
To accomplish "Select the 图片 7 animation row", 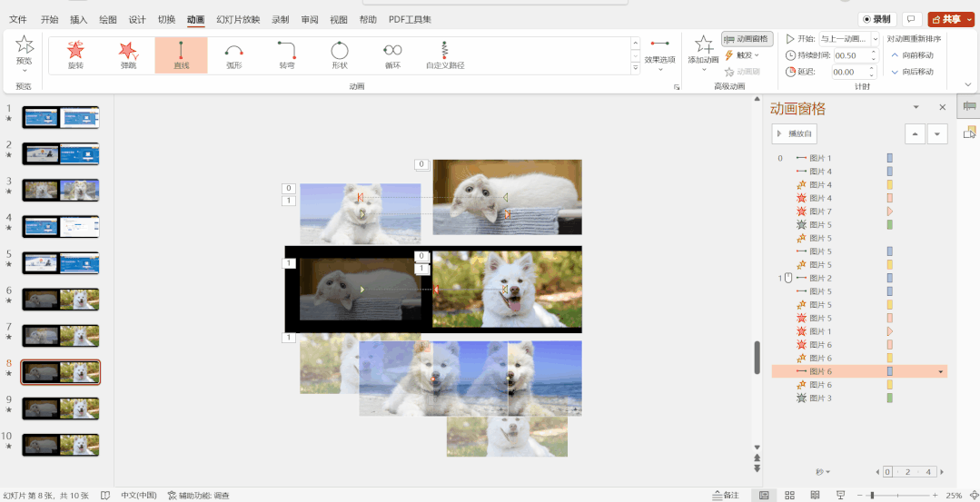I will tap(859, 212).
